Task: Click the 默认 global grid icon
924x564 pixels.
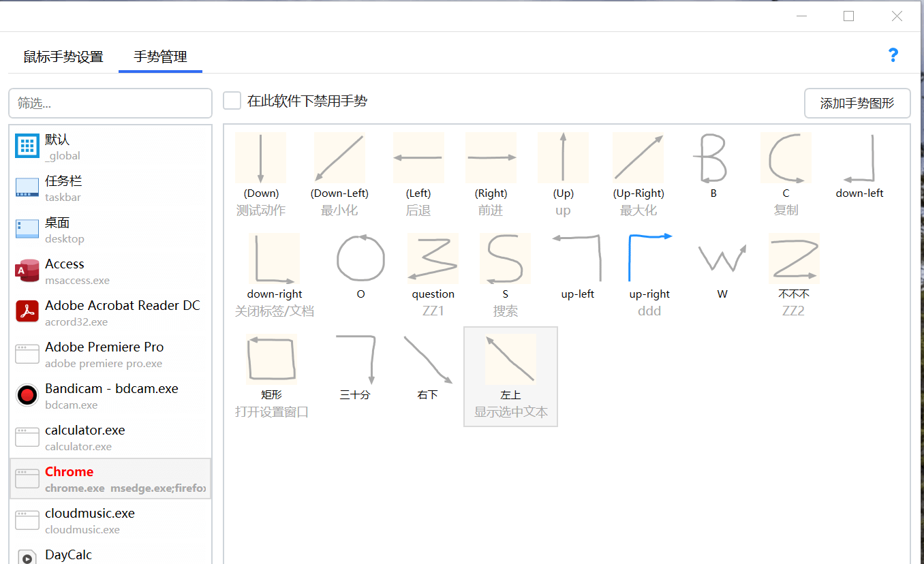Action: pyautogui.click(x=27, y=146)
